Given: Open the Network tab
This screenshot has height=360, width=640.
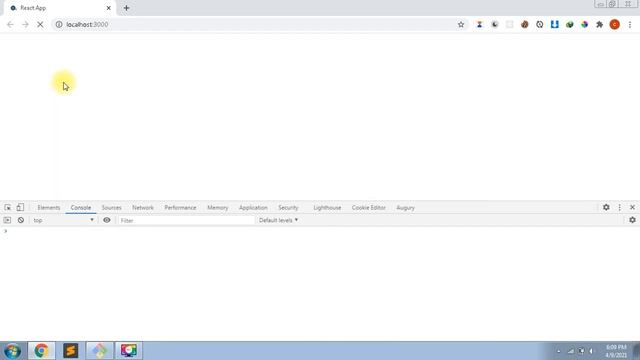Looking at the screenshot, I should [143, 207].
